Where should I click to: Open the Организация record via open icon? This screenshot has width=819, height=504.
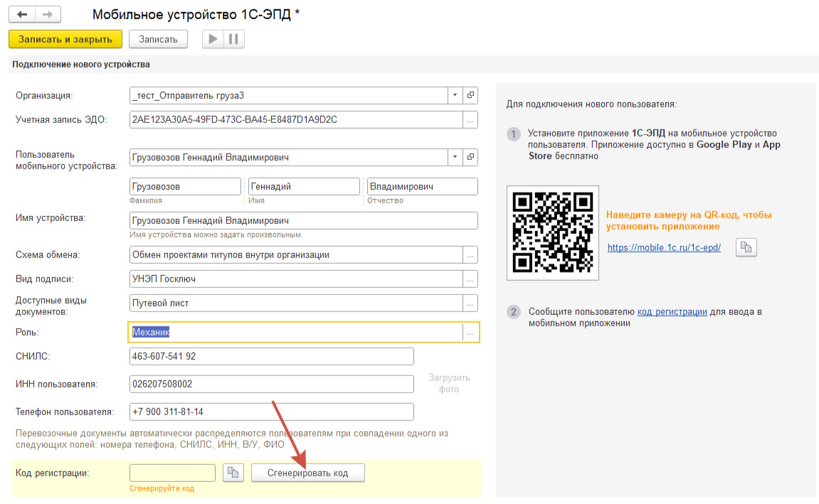pos(470,95)
